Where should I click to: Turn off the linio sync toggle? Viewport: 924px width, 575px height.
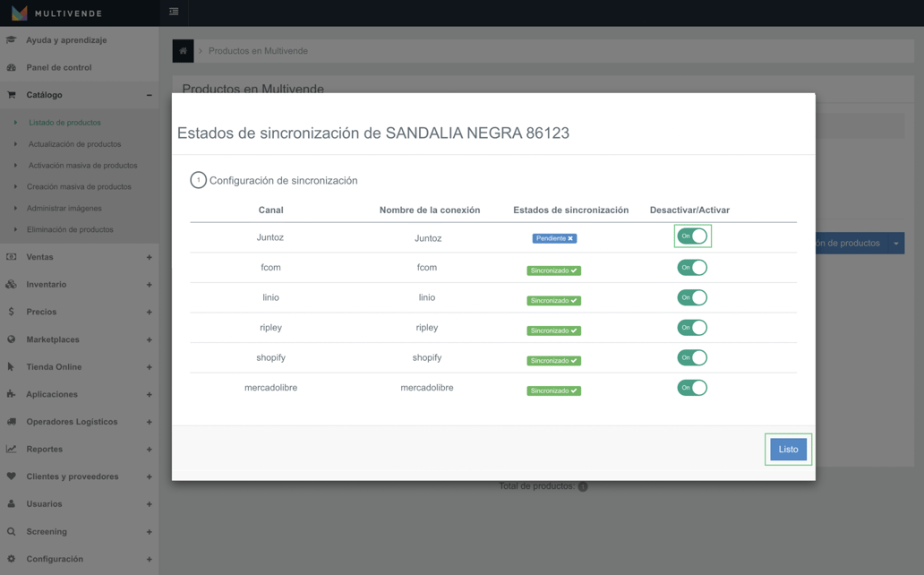(692, 297)
